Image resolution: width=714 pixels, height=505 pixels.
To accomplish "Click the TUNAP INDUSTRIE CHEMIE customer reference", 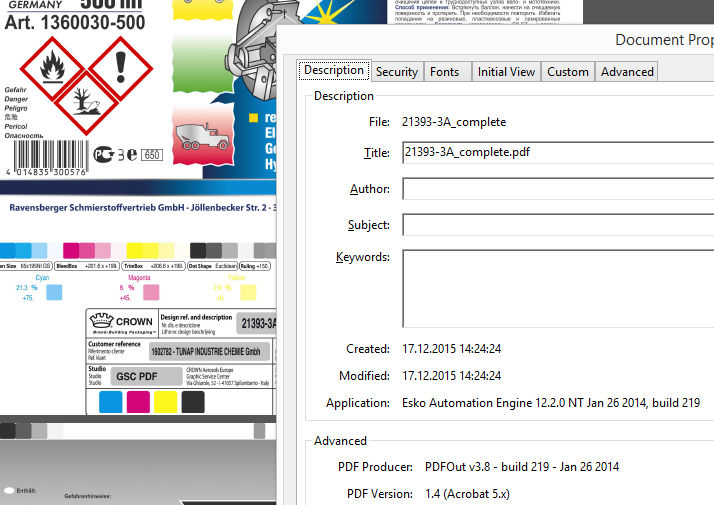I will (x=209, y=352).
